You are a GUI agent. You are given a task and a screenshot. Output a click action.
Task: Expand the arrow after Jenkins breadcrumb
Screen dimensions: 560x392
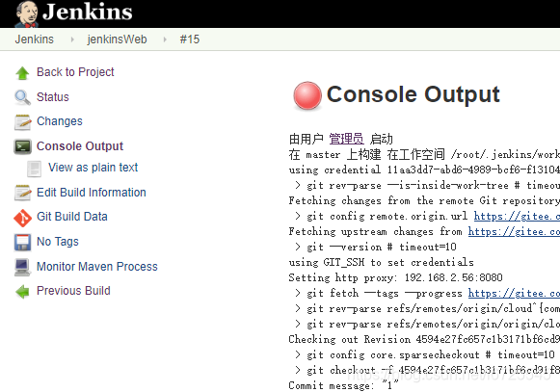coord(72,39)
